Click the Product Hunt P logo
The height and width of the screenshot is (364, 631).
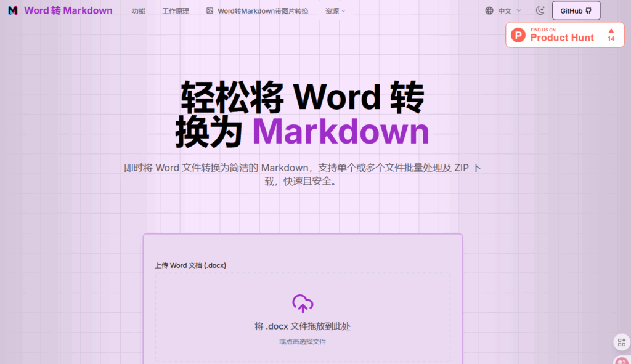point(519,35)
